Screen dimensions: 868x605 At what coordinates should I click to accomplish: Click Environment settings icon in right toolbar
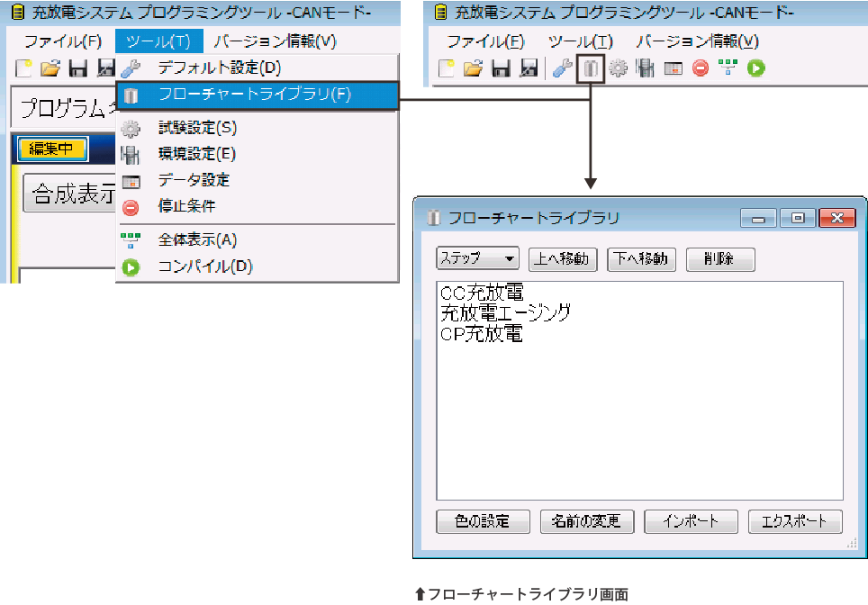[645, 68]
